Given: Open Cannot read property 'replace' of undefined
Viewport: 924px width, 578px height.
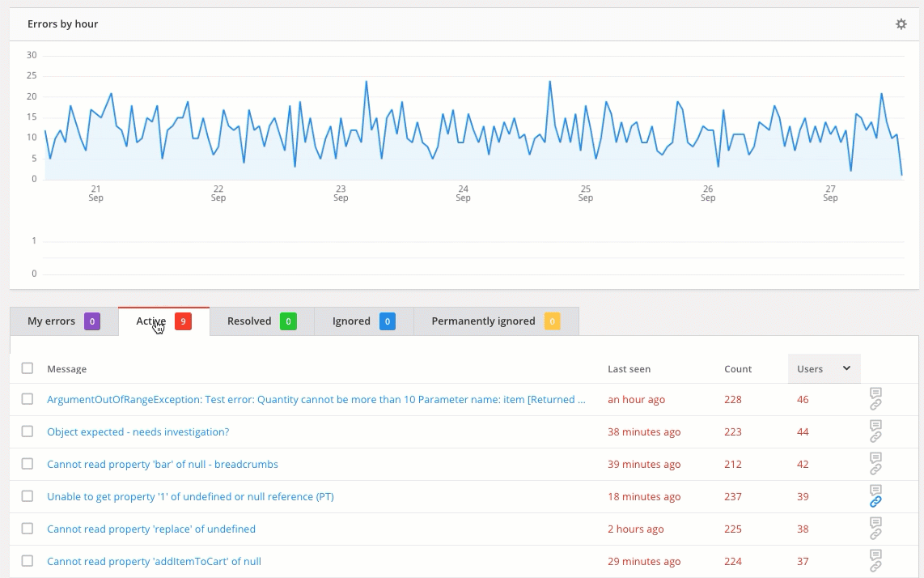Looking at the screenshot, I should click(x=151, y=529).
